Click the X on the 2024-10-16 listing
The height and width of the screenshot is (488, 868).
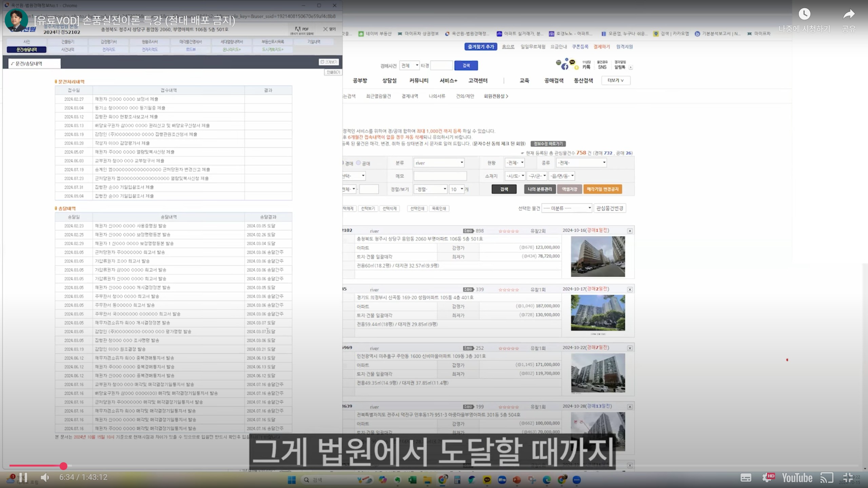click(x=630, y=231)
